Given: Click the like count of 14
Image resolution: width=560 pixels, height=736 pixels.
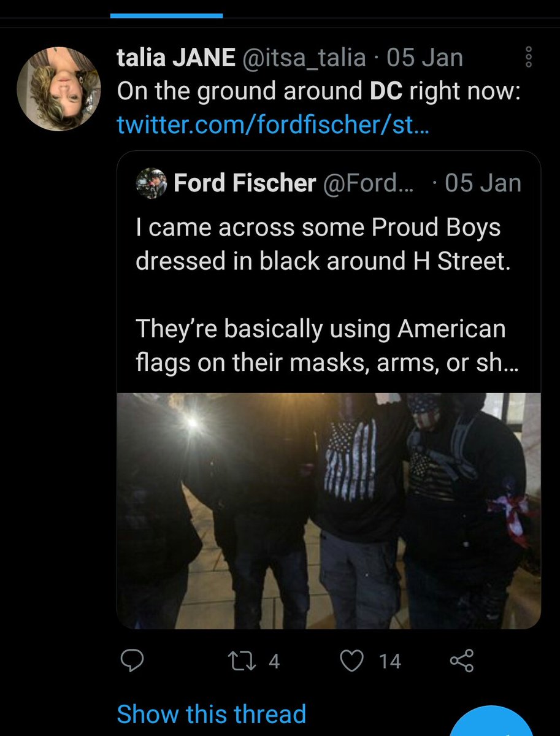Looking at the screenshot, I should (389, 661).
